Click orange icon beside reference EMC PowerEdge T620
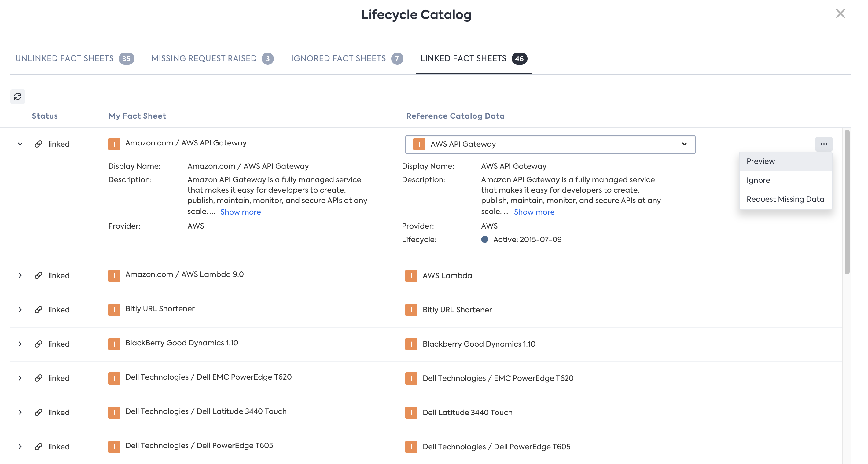Image resolution: width=868 pixels, height=464 pixels. click(x=411, y=378)
